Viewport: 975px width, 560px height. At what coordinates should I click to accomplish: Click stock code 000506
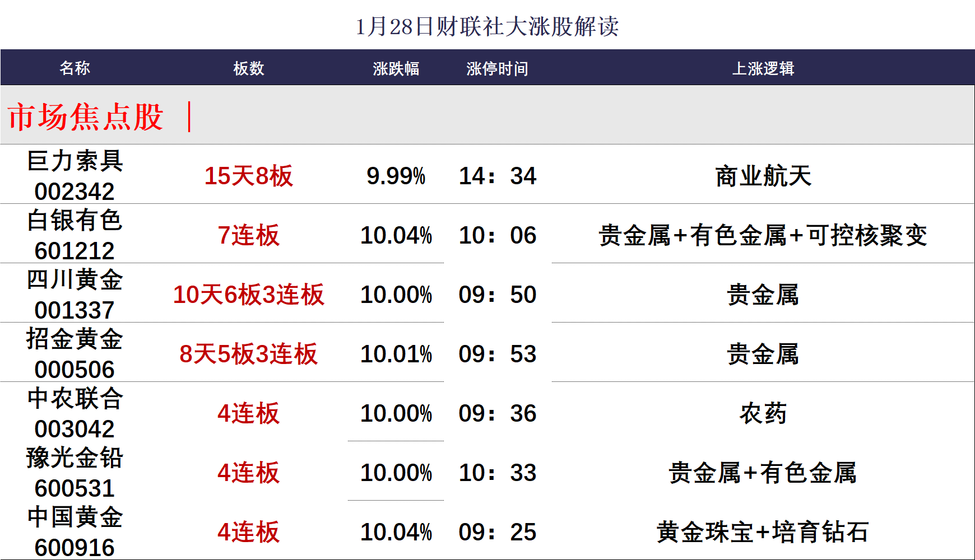click(x=75, y=370)
